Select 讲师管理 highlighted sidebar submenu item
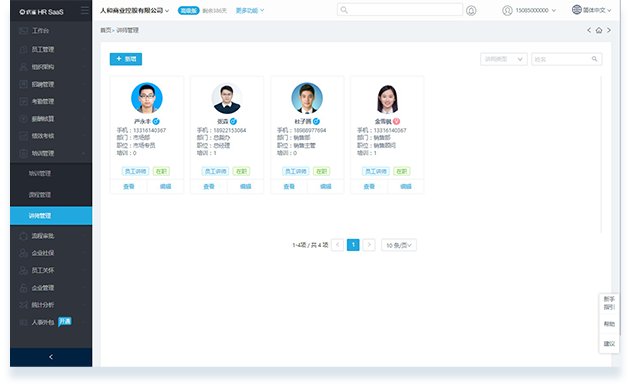The width and height of the screenshot is (628, 384). [51, 216]
